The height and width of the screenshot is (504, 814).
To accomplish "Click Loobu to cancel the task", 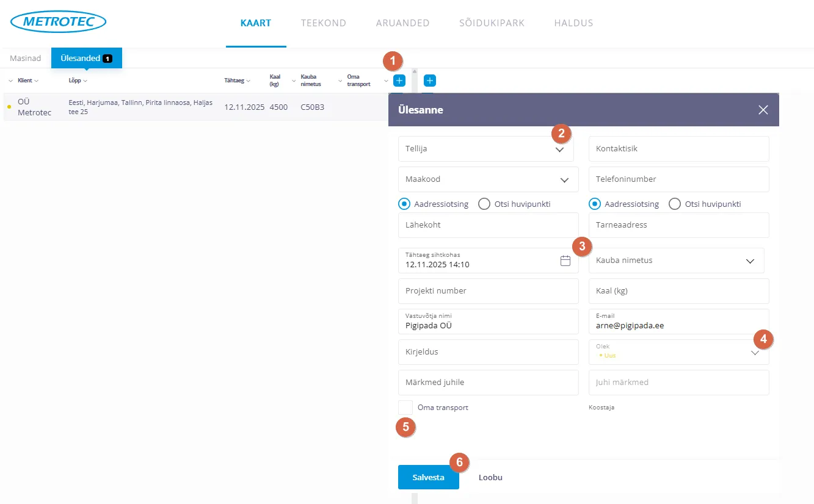I will tap(490, 477).
